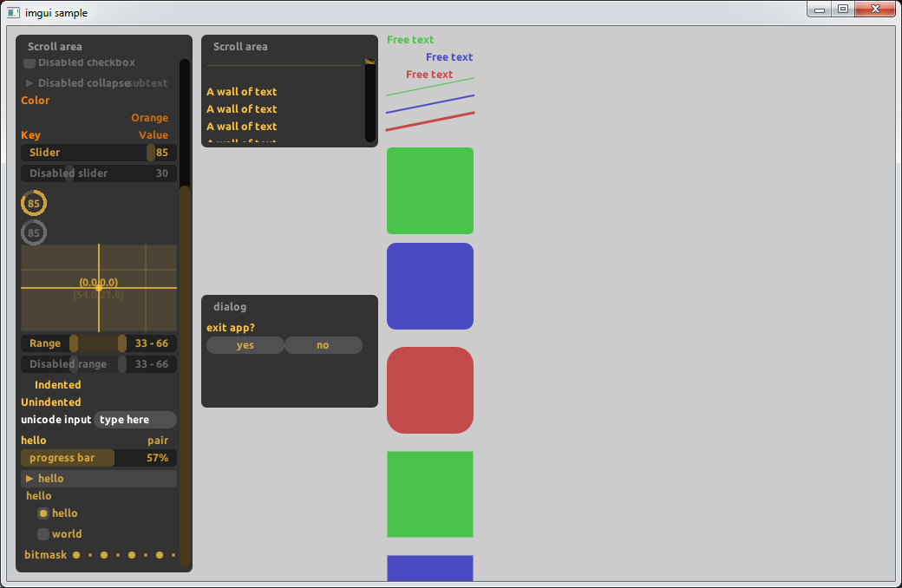The height and width of the screenshot is (588, 902).
Task: Close the imgui sample window
Action: [875, 10]
